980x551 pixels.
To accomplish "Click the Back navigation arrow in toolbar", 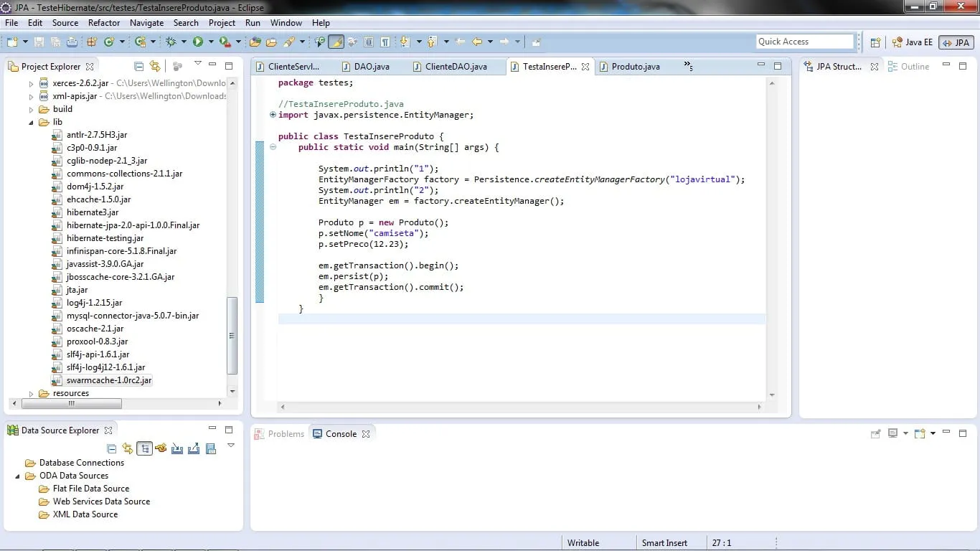I will click(476, 42).
